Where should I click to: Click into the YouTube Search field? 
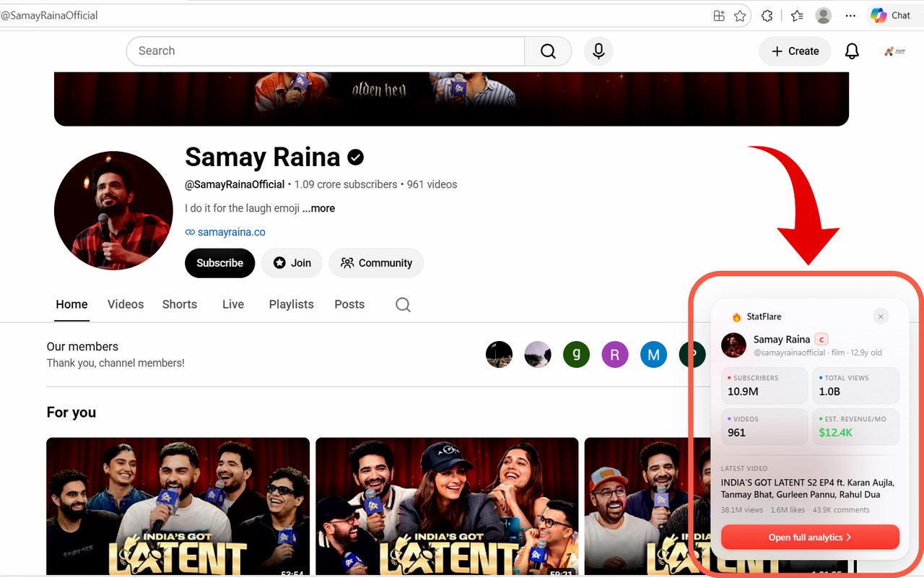tap(326, 51)
